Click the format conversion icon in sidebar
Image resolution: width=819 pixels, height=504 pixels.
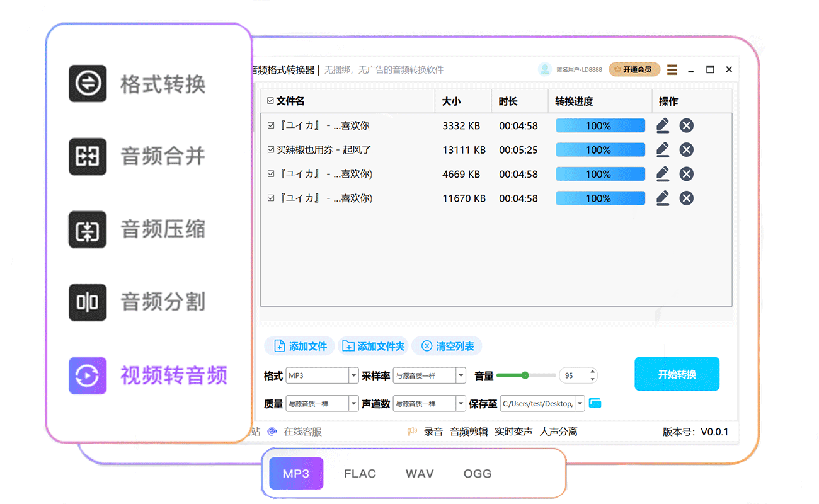click(x=88, y=83)
